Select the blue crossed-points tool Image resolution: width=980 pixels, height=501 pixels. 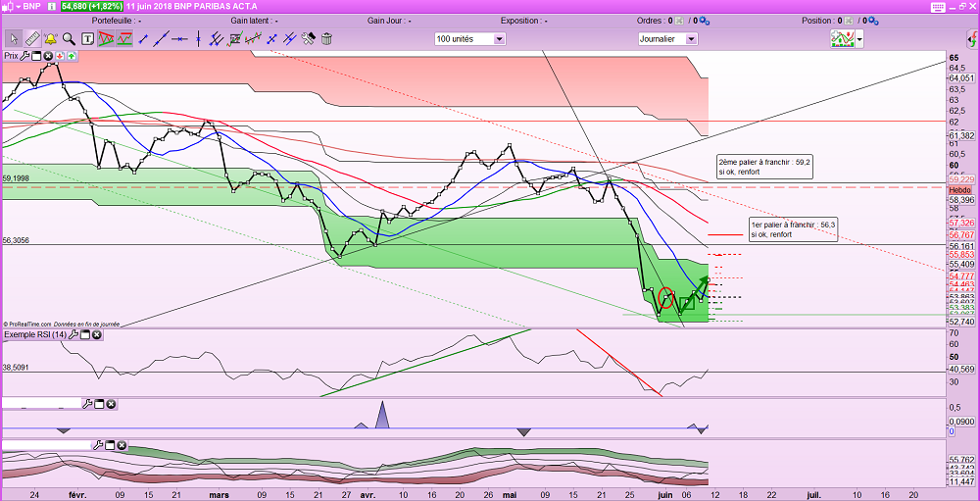[271, 39]
